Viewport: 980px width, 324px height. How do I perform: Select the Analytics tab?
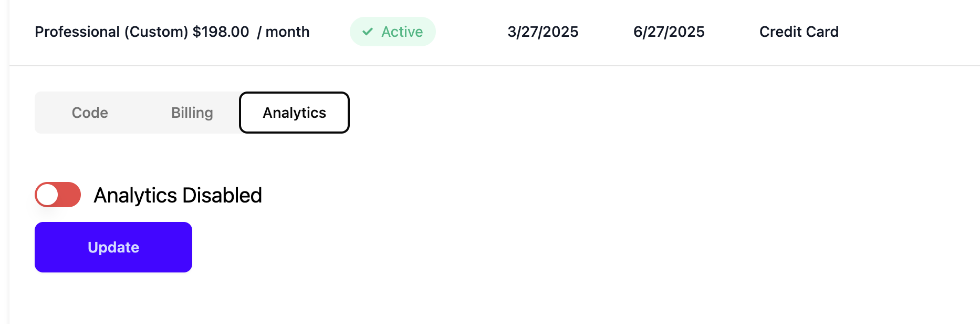coord(294,113)
